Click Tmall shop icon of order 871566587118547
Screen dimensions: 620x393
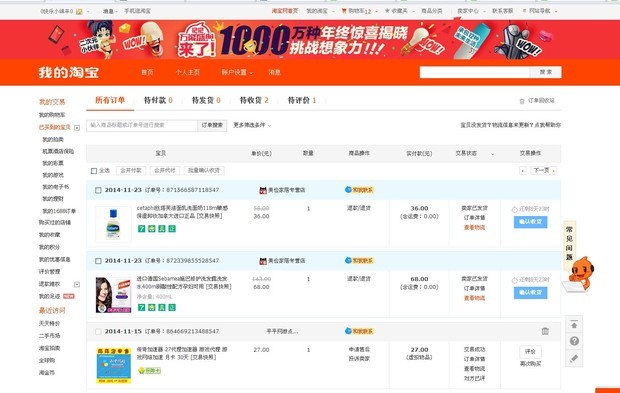(x=263, y=190)
